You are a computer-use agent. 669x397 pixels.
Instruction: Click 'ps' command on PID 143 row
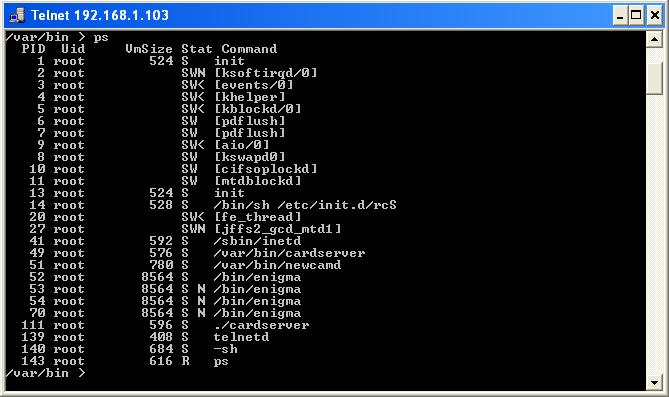(221, 361)
